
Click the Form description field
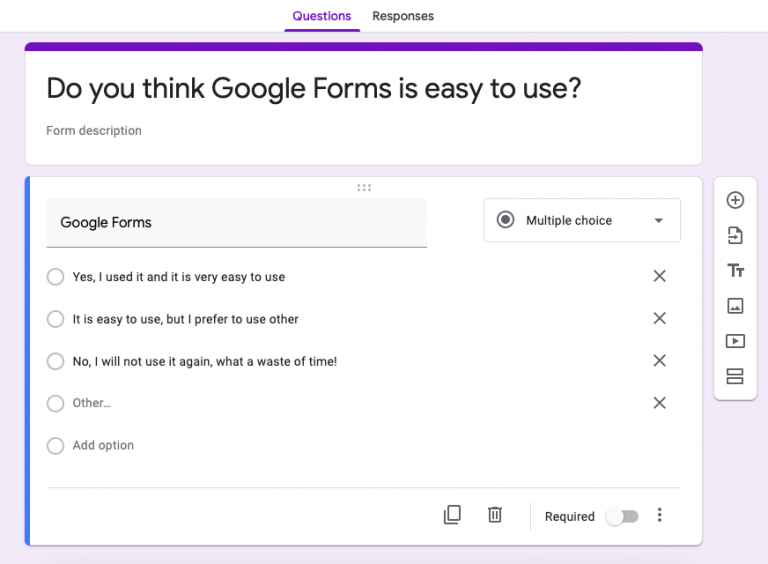tap(94, 131)
